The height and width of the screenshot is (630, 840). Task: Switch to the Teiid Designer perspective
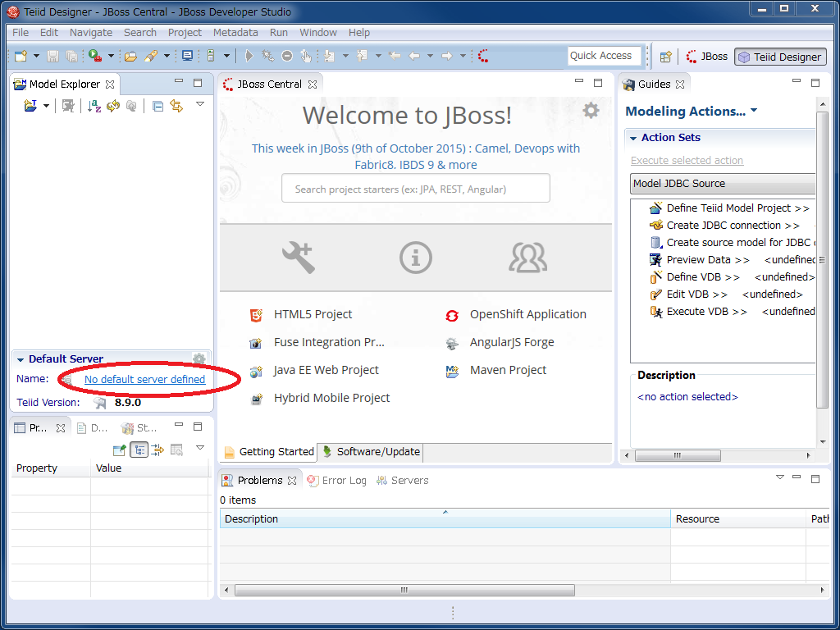tap(780, 57)
